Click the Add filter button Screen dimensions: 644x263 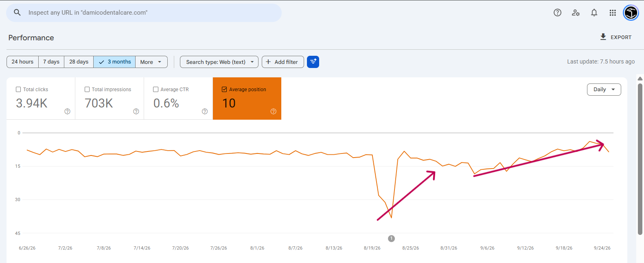283,62
